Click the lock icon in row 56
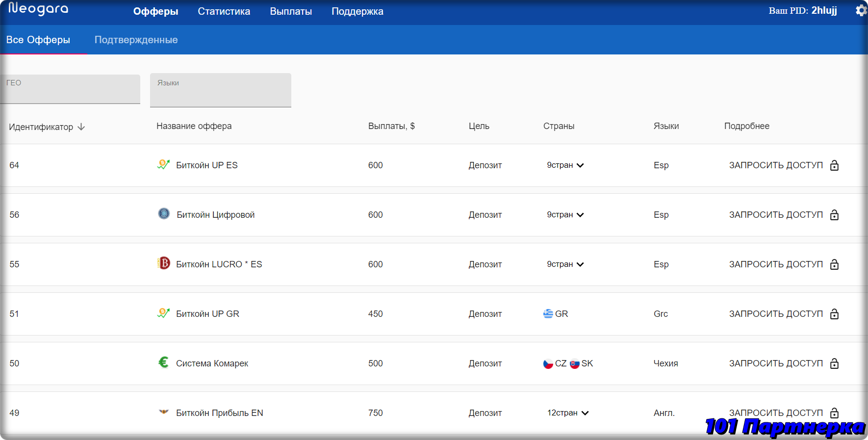 pyautogui.click(x=834, y=215)
